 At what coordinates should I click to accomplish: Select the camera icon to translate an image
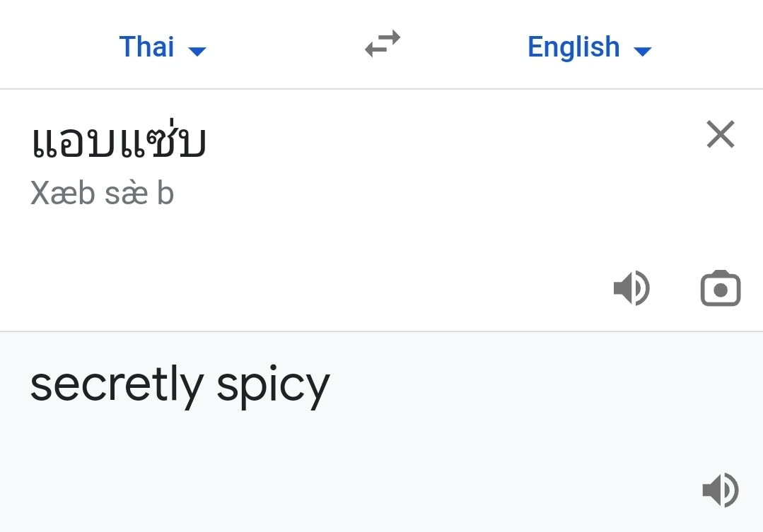[720, 288]
